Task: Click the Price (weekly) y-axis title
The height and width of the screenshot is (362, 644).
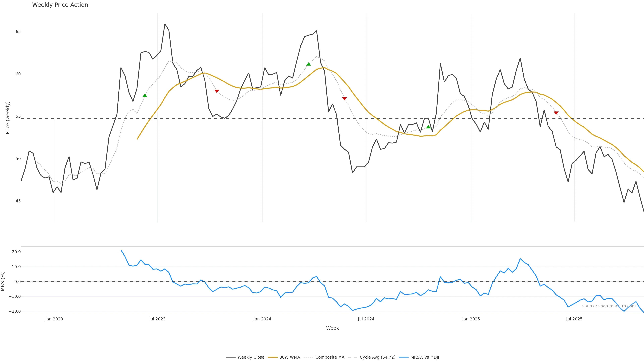Action: click(8, 118)
